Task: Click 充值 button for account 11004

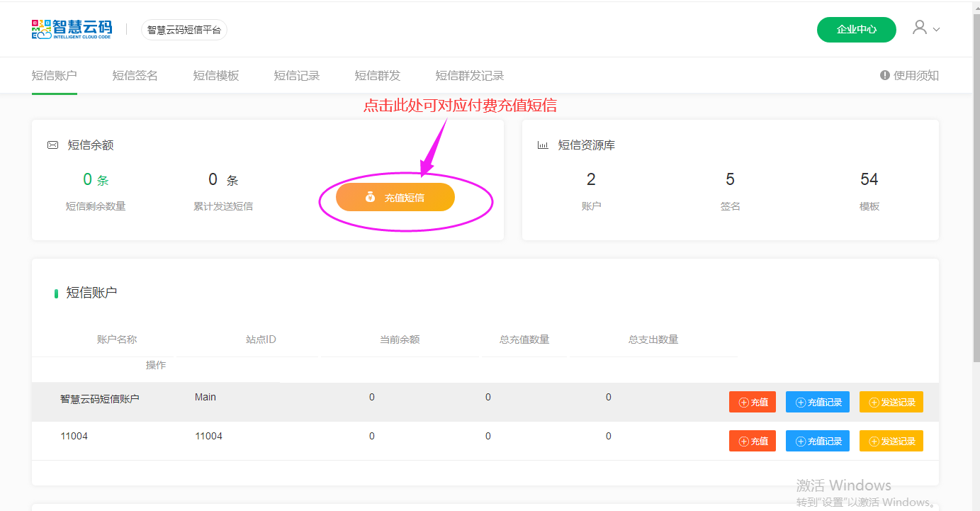Action: point(753,441)
